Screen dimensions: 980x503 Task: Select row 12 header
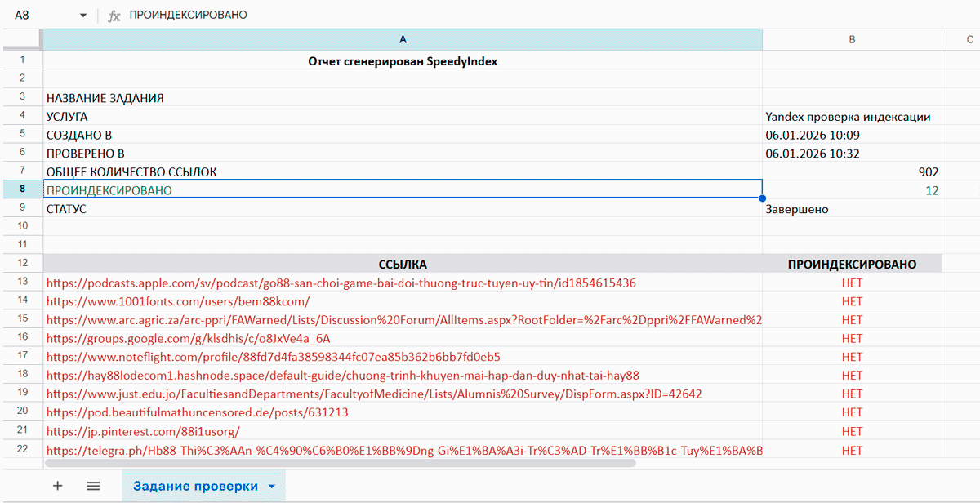(x=22, y=263)
